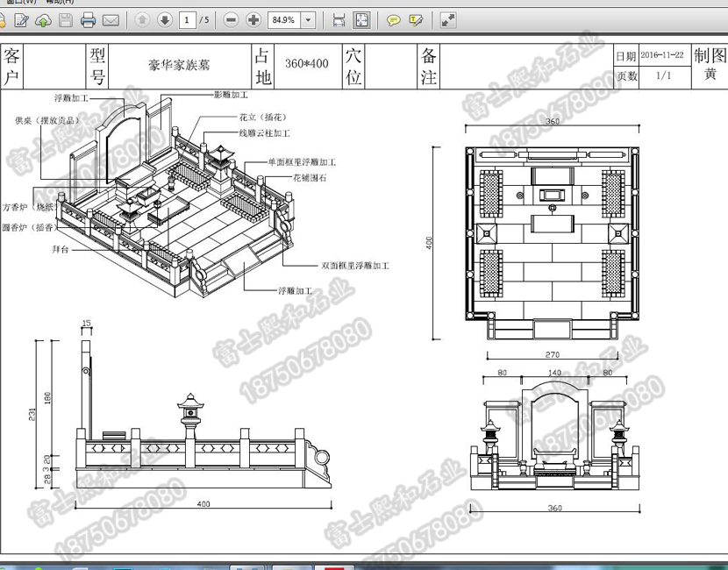The image size is (728, 570).
Task: Enter read mode with expand arrows icon
Action: [447, 19]
